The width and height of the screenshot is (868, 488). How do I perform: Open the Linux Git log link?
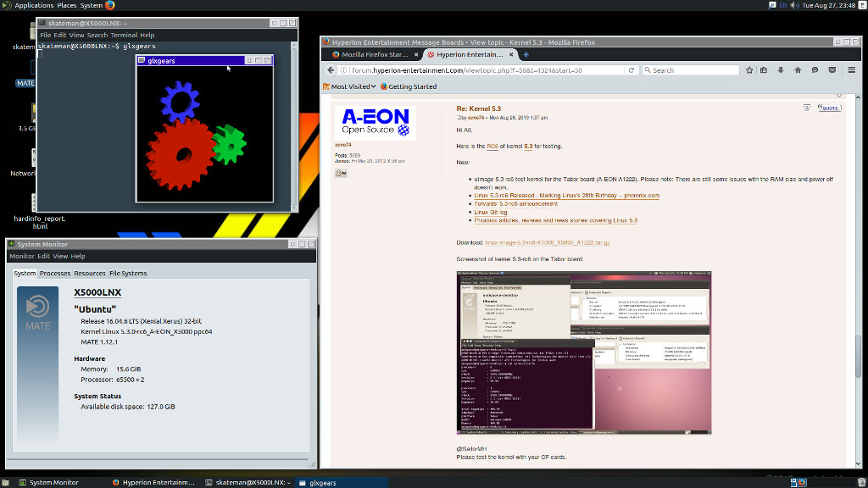(x=490, y=212)
